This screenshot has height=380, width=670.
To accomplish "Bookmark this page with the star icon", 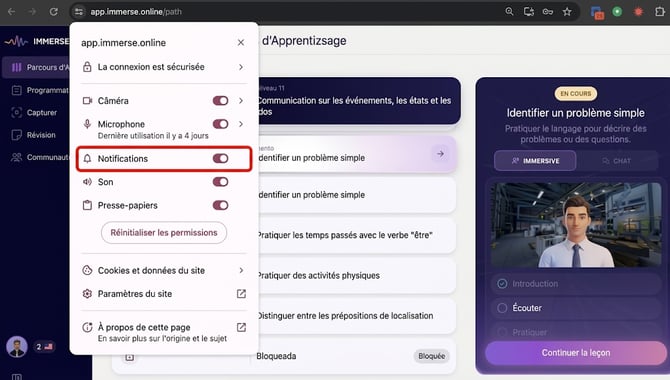I will [x=567, y=12].
